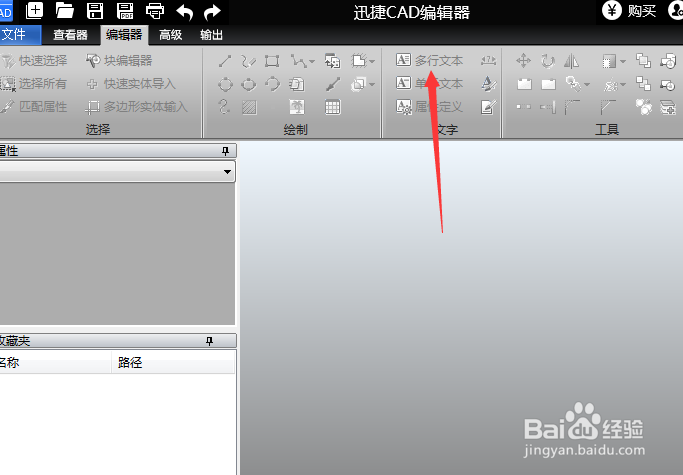
Task: Click 快速选择 in the 选择 group
Action: point(34,61)
